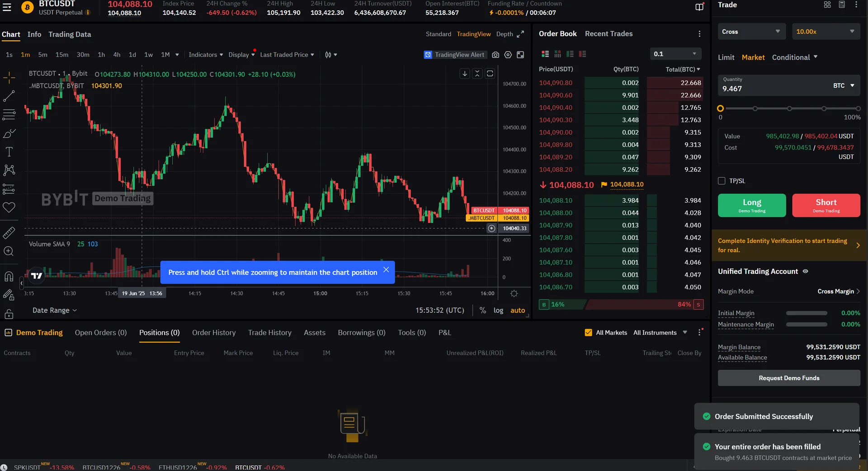This screenshot has width=868, height=471.
Task: Open chart settings hexagon icon
Action: [508, 55]
